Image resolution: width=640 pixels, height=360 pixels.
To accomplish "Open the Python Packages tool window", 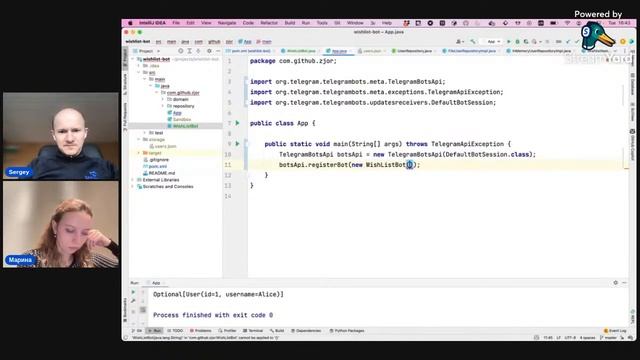I will (x=347, y=331).
